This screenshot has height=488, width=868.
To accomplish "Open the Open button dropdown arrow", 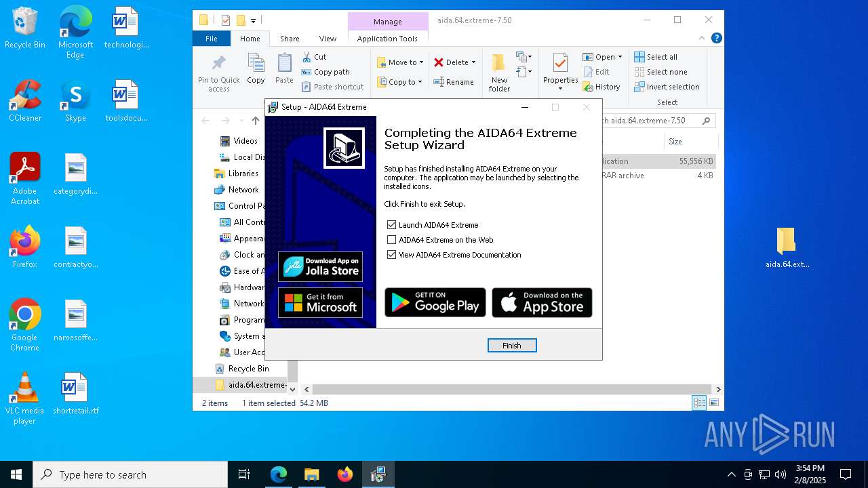I will [620, 57].
